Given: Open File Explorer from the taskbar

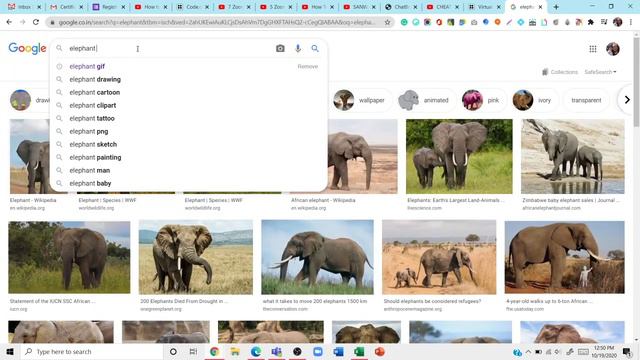Looking at the screenshot, I should pos(235,351).
